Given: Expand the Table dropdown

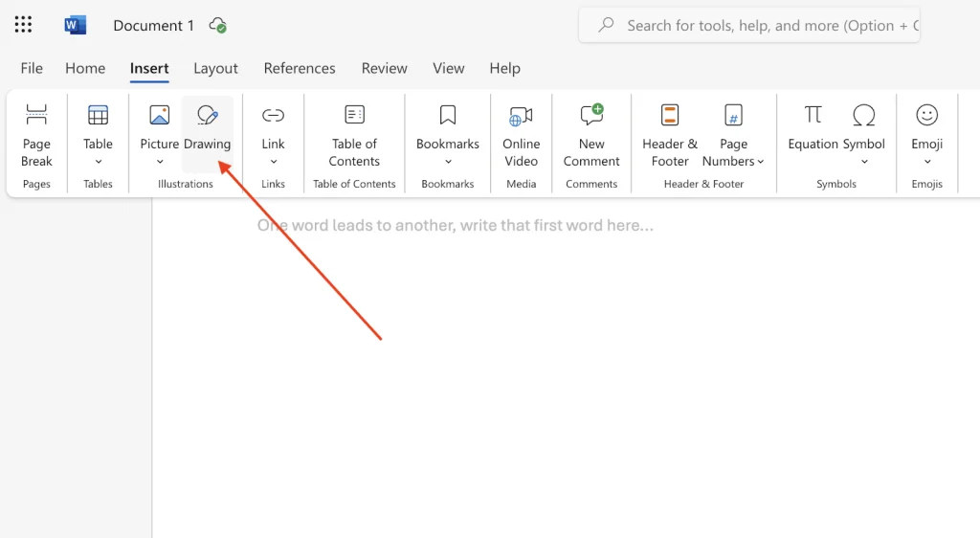Looking at the screenshot, I should [x=98, y=161].
